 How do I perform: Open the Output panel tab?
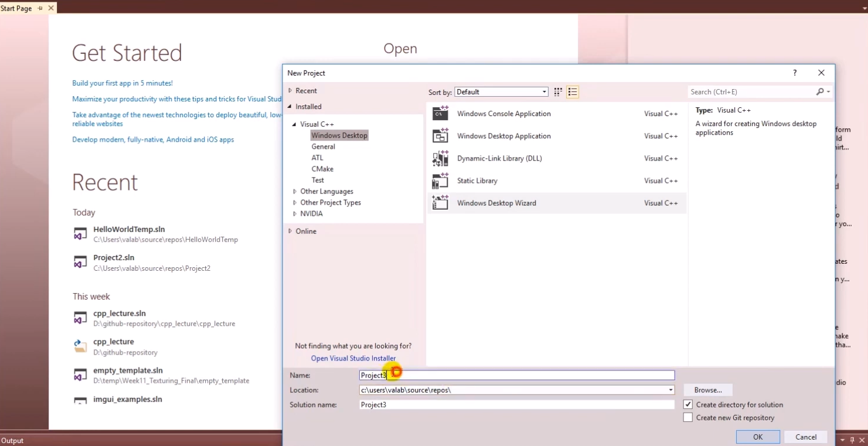pos(12,441)
